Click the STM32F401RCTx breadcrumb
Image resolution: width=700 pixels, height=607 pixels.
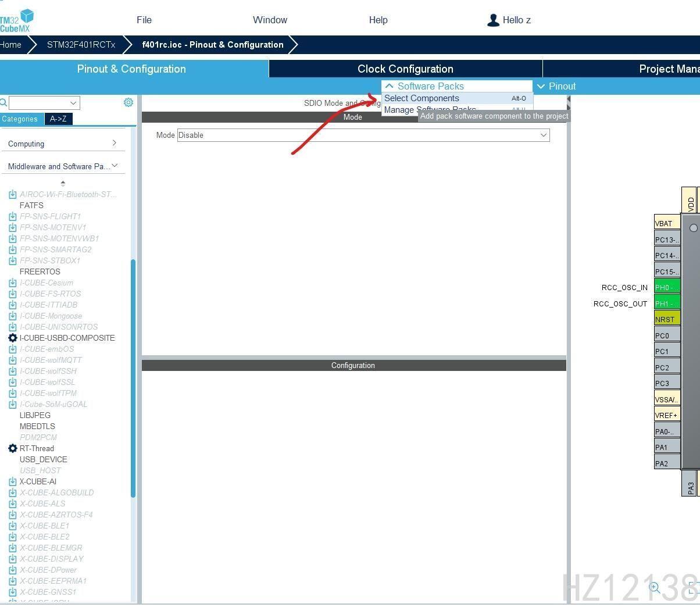coord(81,45)
